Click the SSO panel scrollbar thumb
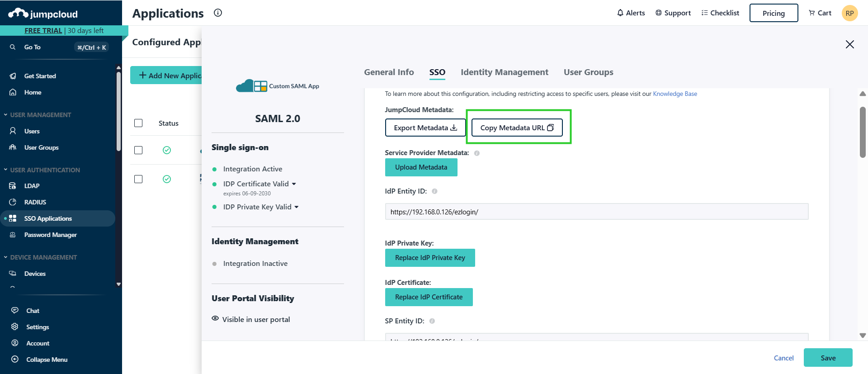 [863, 132]
